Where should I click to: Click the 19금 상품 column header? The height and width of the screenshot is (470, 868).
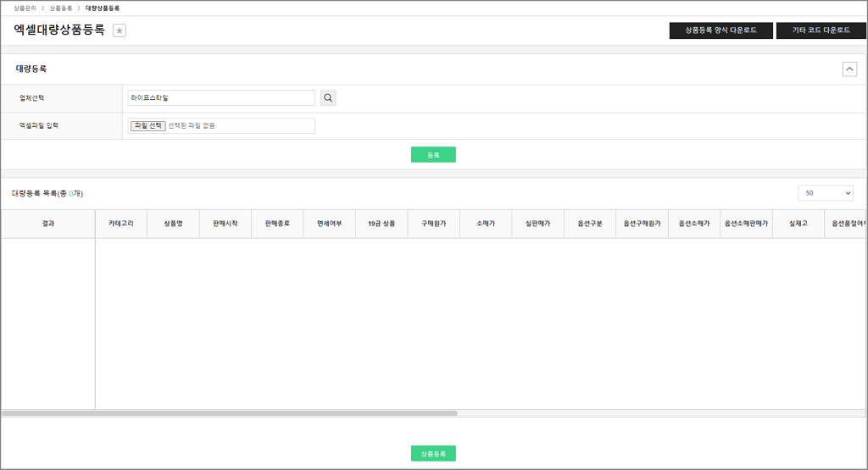pyautogui.click(x=381, y=224)
